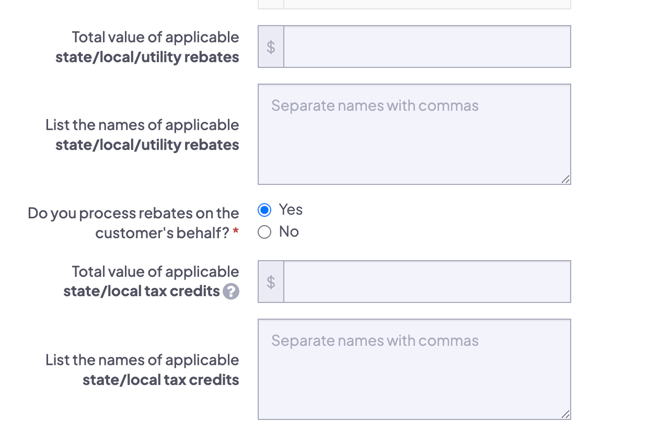Focus the total state/local/utility rebates value input
Screen dimensions: 670x444
[x=427, y=47]
